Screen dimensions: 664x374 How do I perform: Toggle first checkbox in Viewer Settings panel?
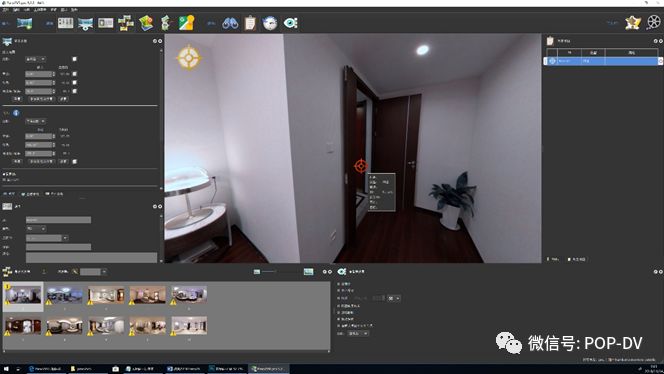coord(338,284)
